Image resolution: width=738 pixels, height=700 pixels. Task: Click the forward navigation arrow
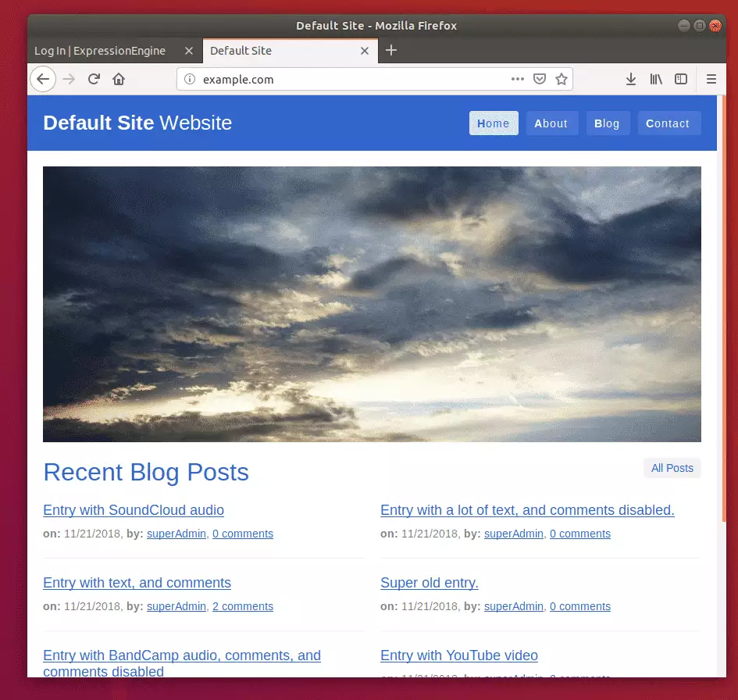point(69,79)
